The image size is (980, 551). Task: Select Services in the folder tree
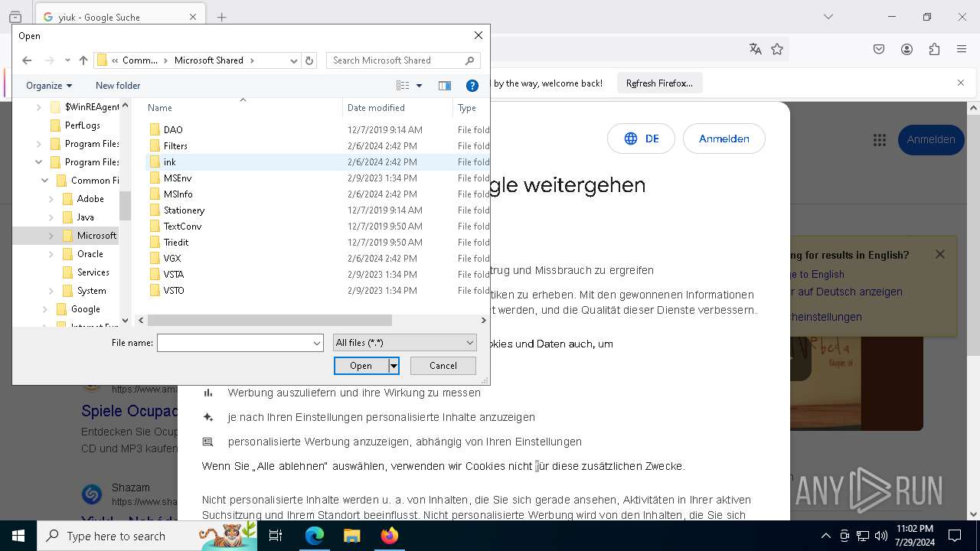point(93,272)
